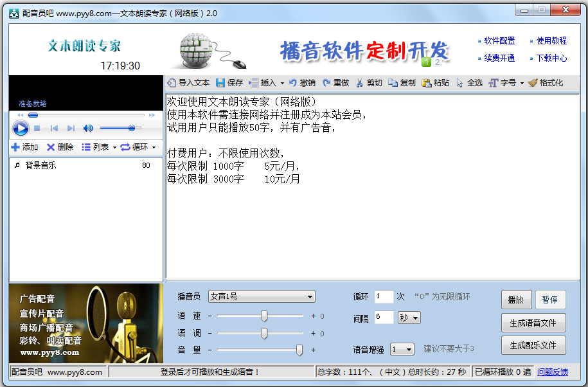Copy text using the 复制 icon
Viewport: 588px width, 387px height.
(x=393, y=83)
